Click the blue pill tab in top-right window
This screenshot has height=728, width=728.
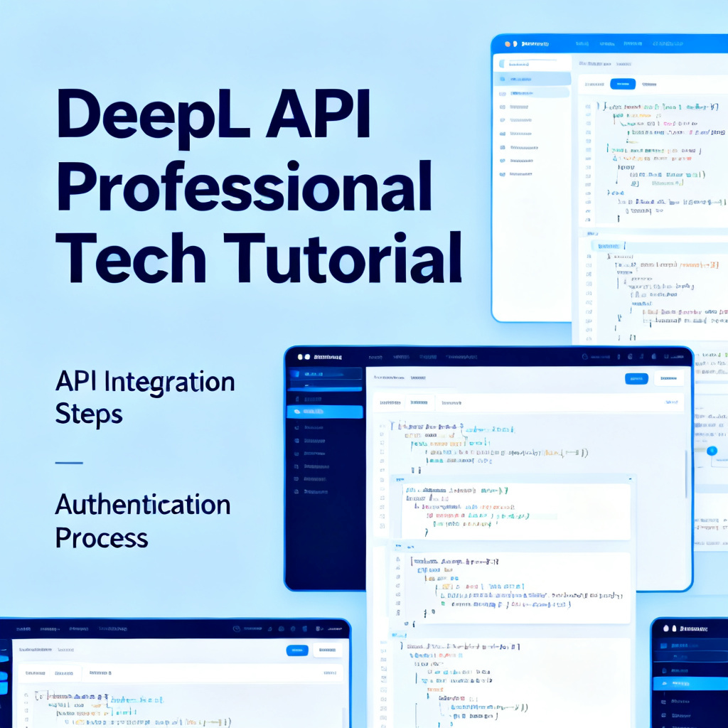[x=623, y=84]
